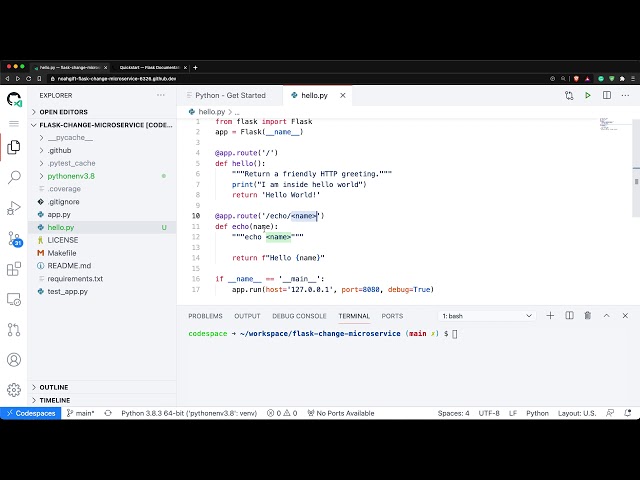Open requirements.txt in explorer
This screenshot has width=640, height=480.
(x=102, y=279)
